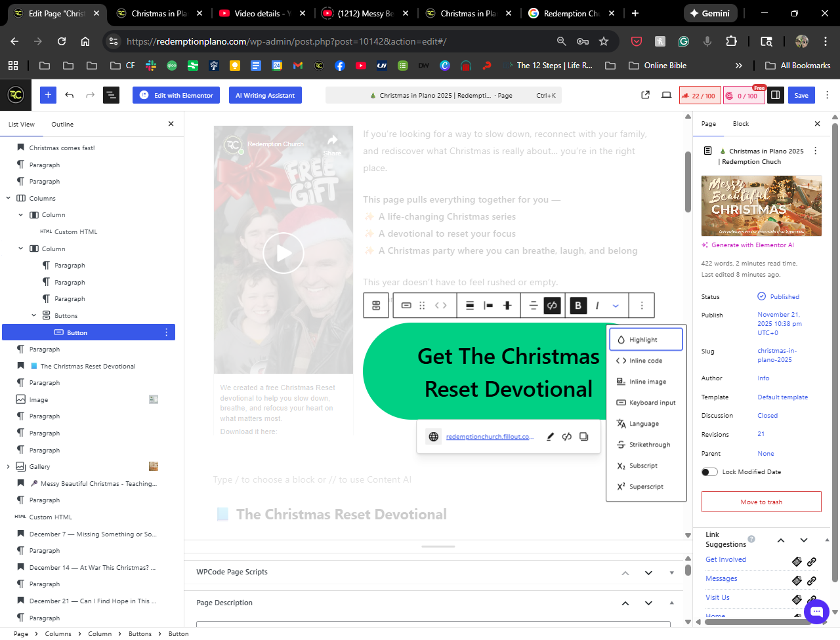
Task: Expand the Gallery block in list view
Action: pos(8,467)
